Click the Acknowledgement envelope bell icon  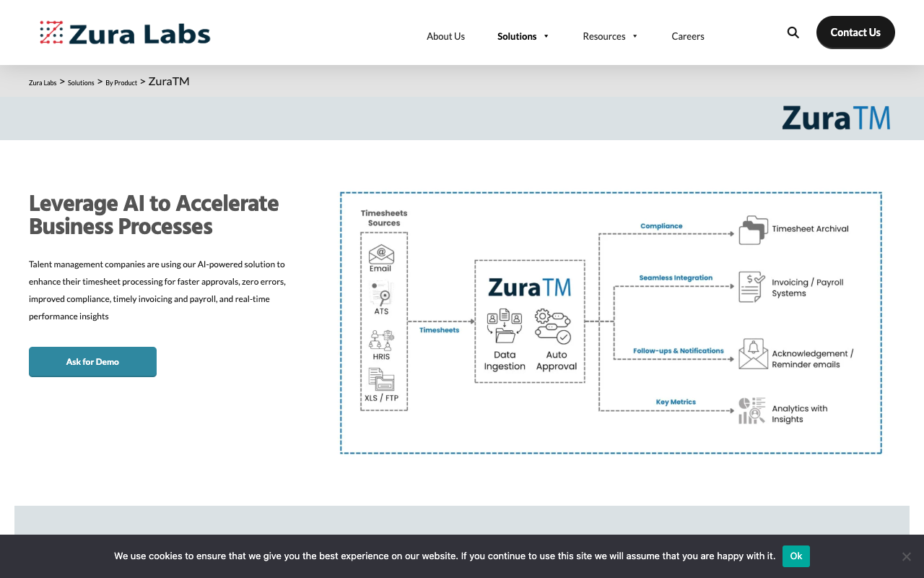[x=753, y=354]
